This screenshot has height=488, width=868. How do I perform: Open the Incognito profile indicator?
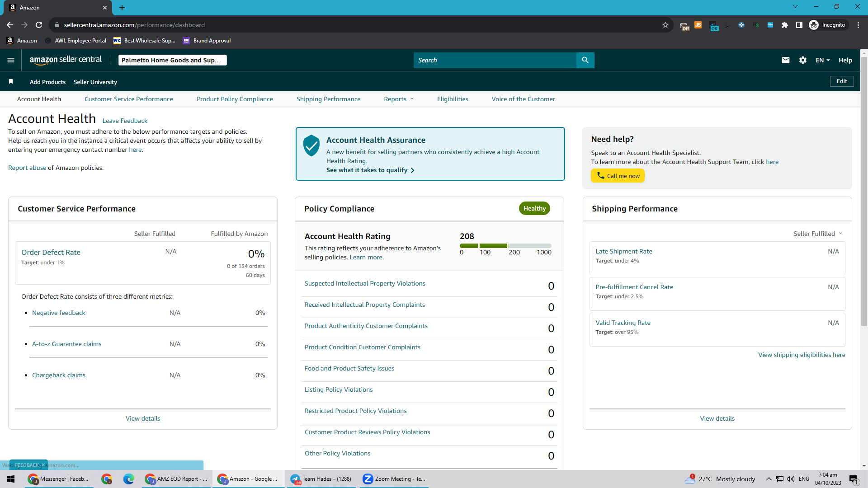827,25
